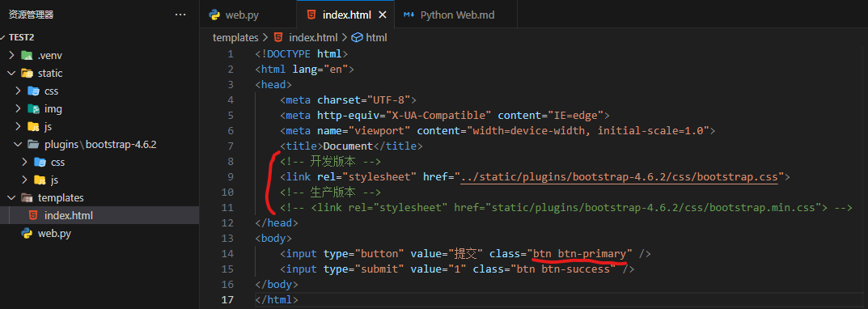The image size is (868, 309).
Task: Click the img folder icon in static
Action: point(33,108)
